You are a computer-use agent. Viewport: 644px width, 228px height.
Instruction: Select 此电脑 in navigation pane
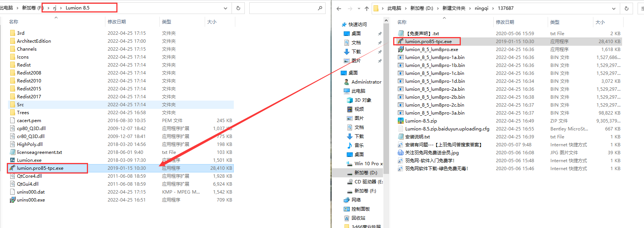coord(355,91)
